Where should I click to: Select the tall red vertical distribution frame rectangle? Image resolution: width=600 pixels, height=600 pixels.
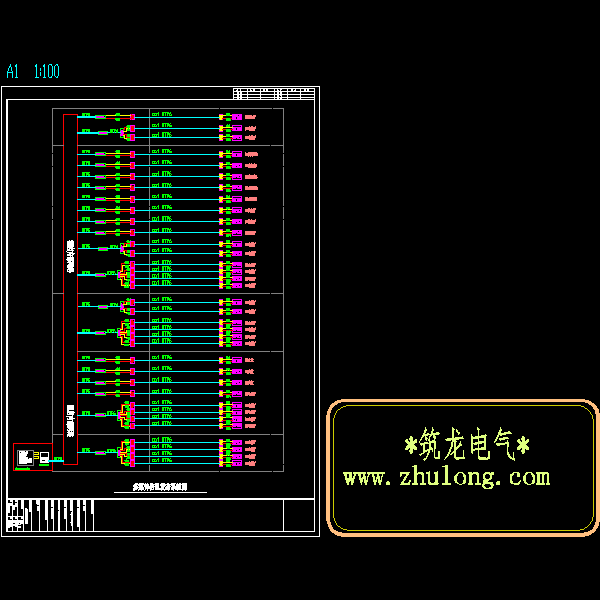point(70,289)
